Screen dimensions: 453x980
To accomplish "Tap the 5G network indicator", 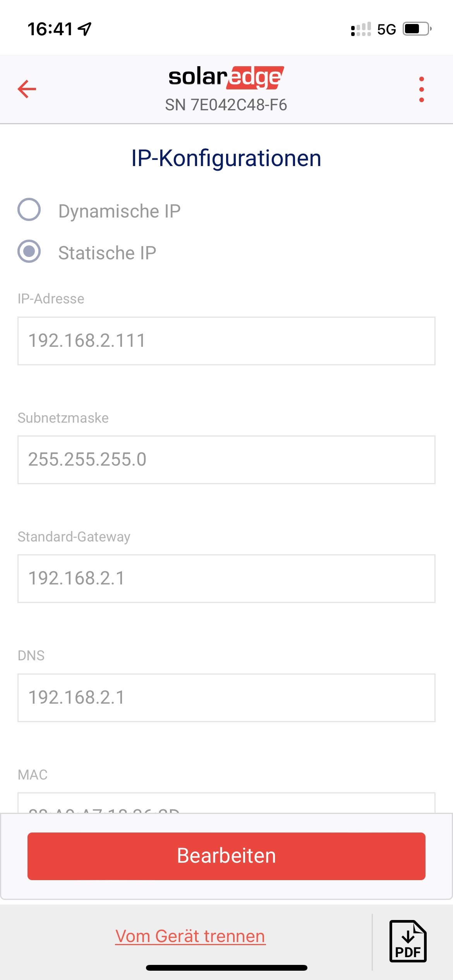I will (386, 29).
